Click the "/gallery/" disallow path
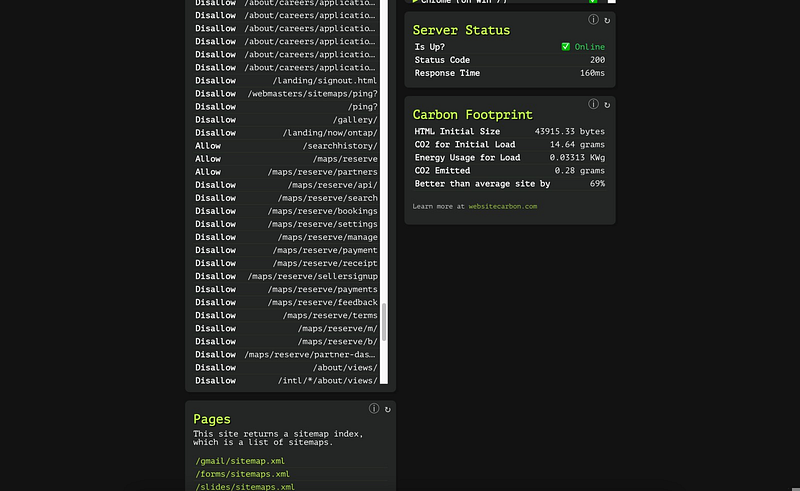 [355, 120]
